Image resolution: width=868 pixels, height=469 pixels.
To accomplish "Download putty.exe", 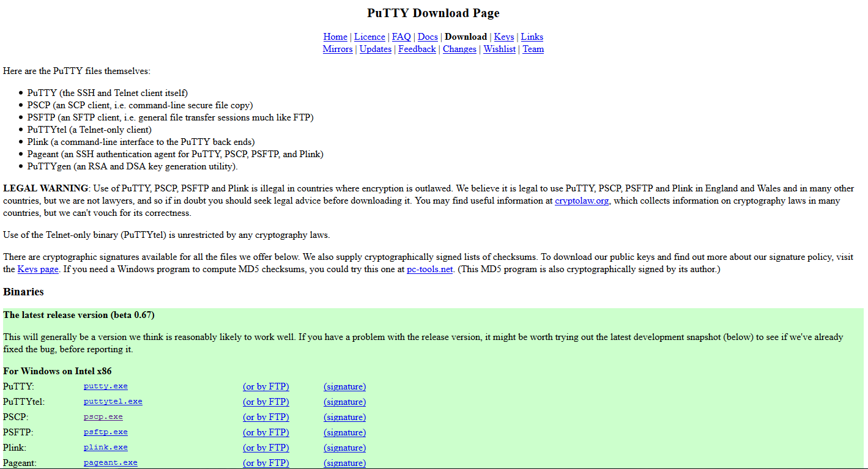I will pos(106,386).
